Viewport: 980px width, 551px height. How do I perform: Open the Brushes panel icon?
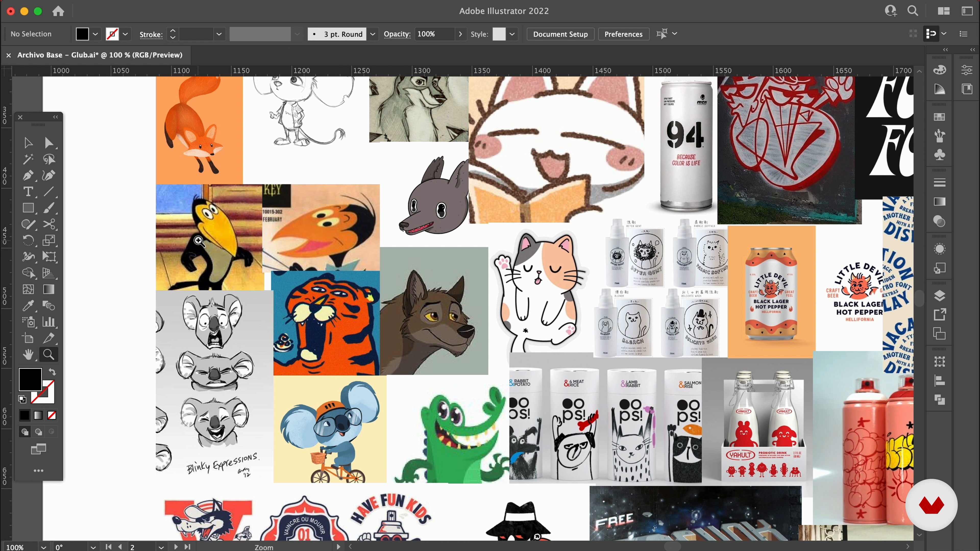pyautogui.click(x=939, y=136)
